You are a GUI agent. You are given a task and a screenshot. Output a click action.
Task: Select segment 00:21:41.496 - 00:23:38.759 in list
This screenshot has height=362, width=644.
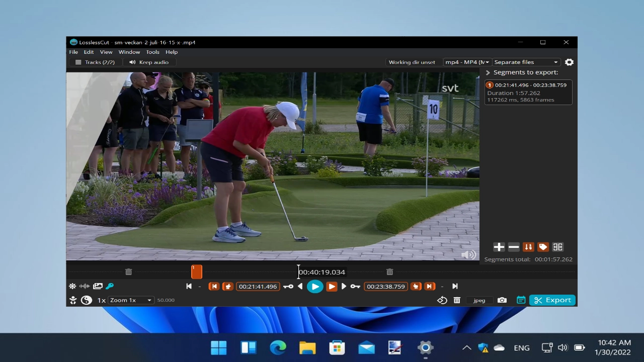point(528,92)
